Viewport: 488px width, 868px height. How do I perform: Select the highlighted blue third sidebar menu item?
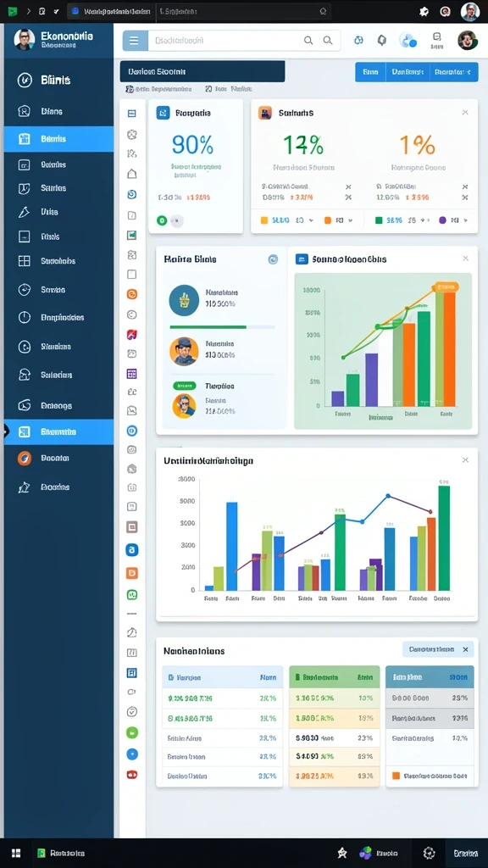click(58, 139)
